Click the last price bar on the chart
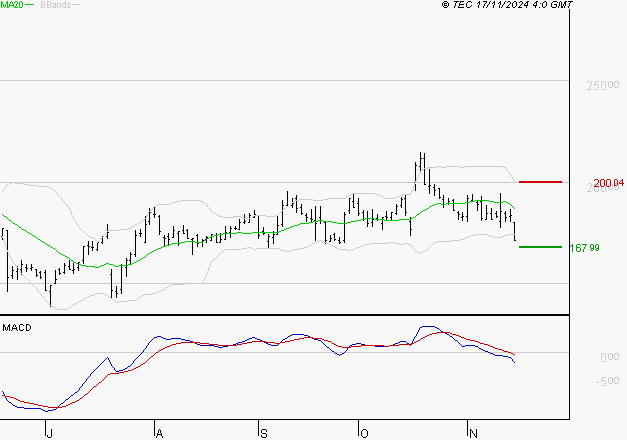 coord(515,231)
